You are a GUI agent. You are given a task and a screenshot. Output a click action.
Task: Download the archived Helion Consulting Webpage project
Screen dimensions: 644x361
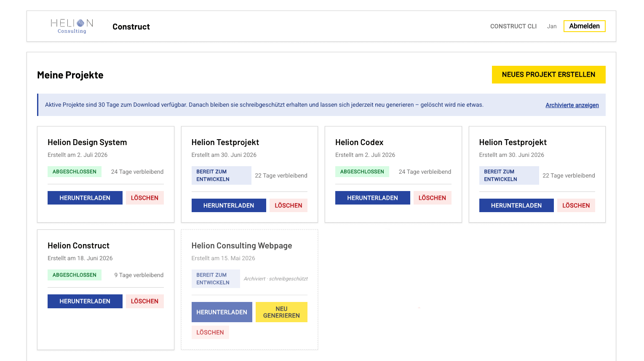[x=222, y=312]
